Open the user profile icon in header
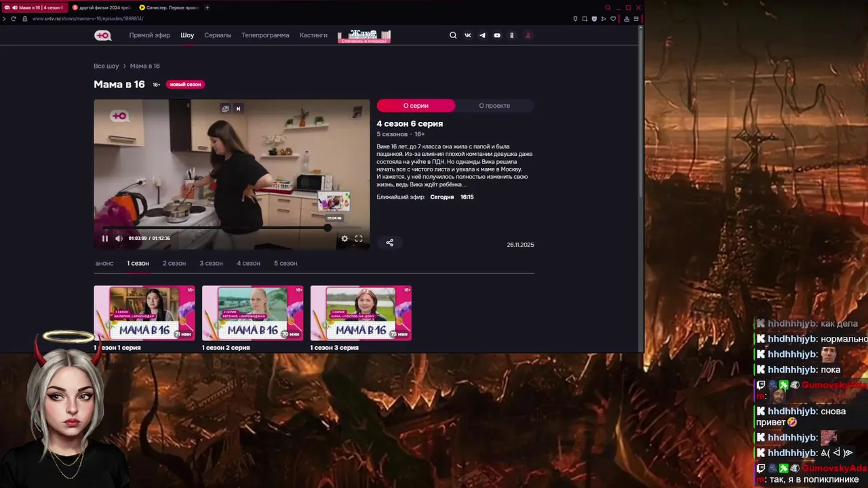The width and height of the screenshot is (868, 488). click(x=528, y=35)
